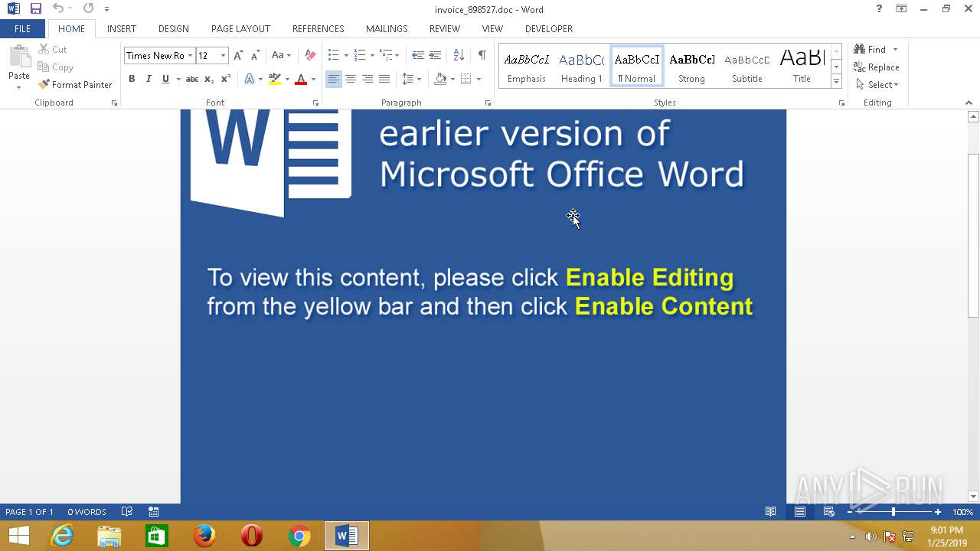Open the FILE tab

[22, 29]
